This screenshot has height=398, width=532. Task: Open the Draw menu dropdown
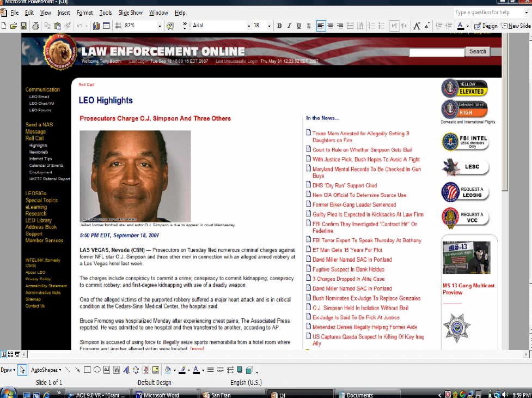pyautogui.click(x=8, y=370)
